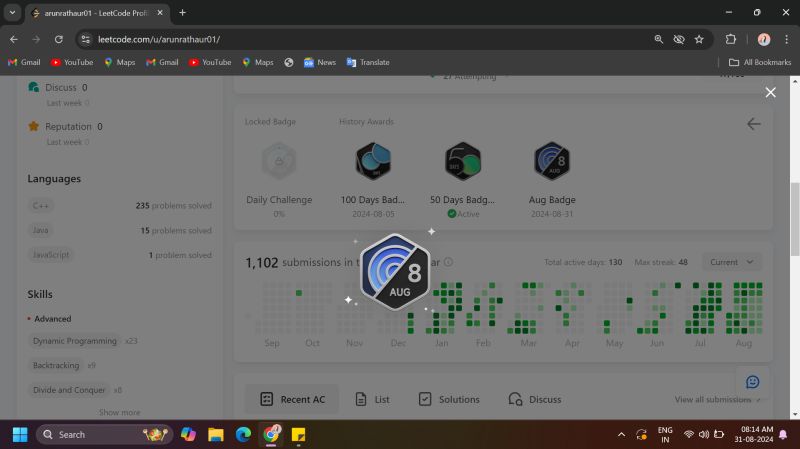The height and width of the screenshot is (449, 800).
Task: Reload the page with refresh icon
Action: click(x=59, y=39)
